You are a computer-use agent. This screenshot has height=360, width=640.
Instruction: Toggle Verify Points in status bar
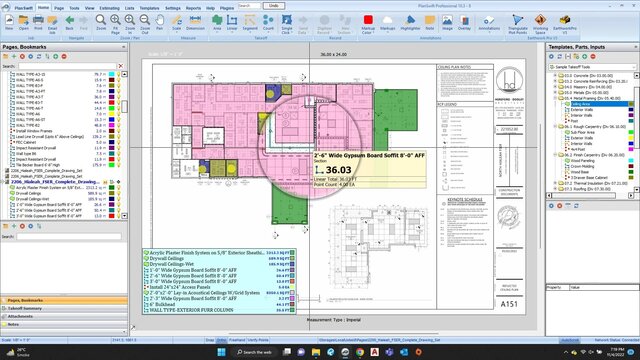[258, 340]
